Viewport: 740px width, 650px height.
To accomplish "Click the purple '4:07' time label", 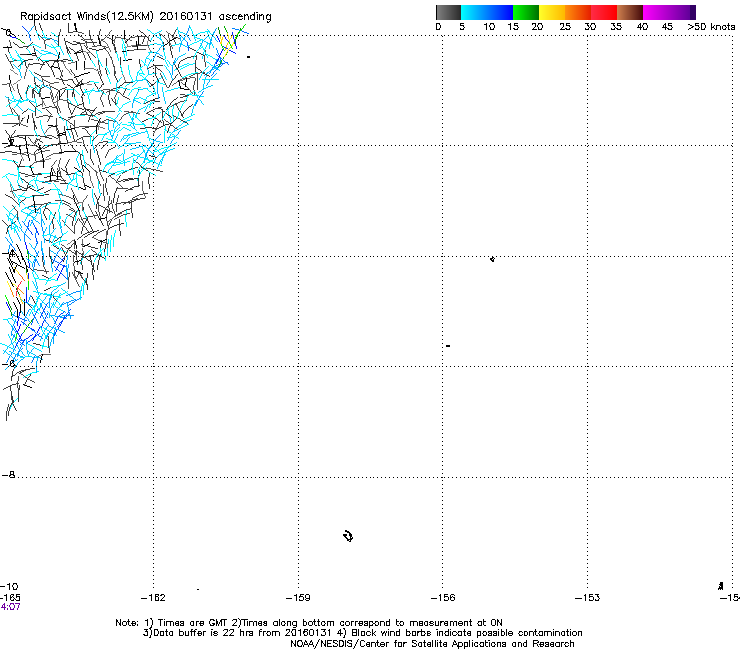I will click(10, 607).
